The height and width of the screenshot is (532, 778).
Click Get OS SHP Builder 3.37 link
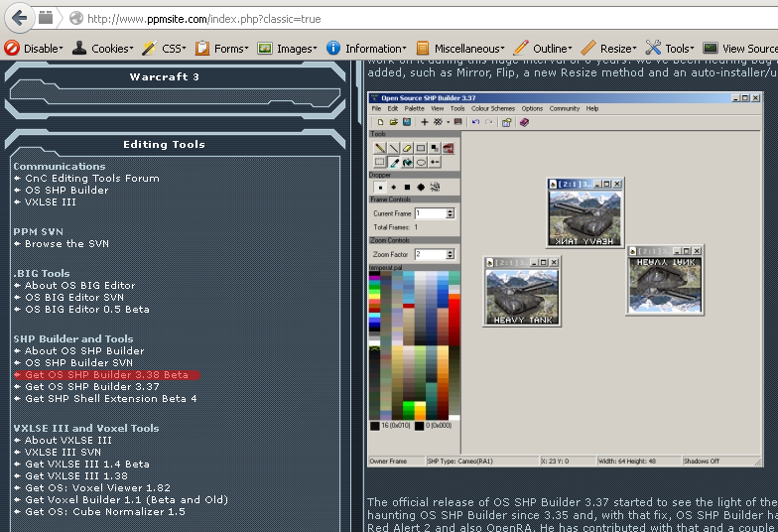pos(91,387)
